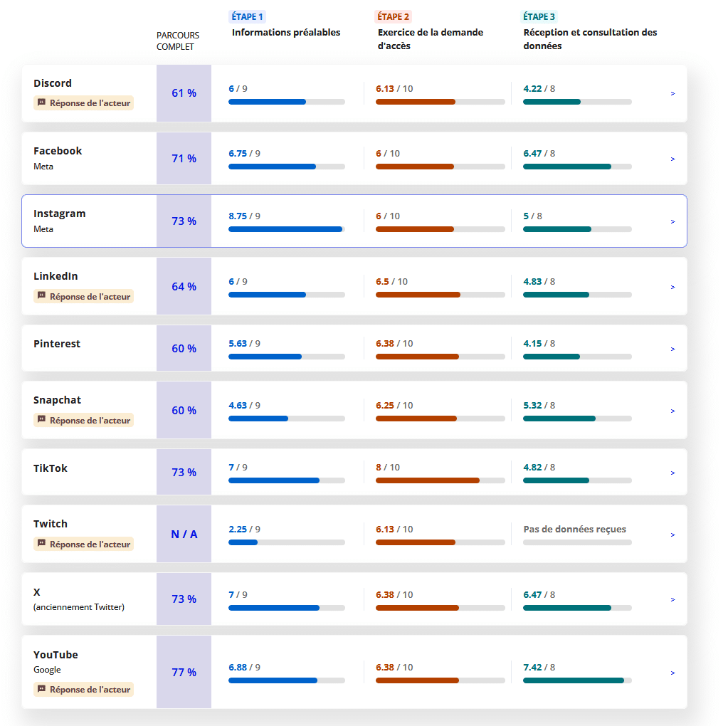
Task: Open TikTok row chevron arrow
Action: click(672, 473)
